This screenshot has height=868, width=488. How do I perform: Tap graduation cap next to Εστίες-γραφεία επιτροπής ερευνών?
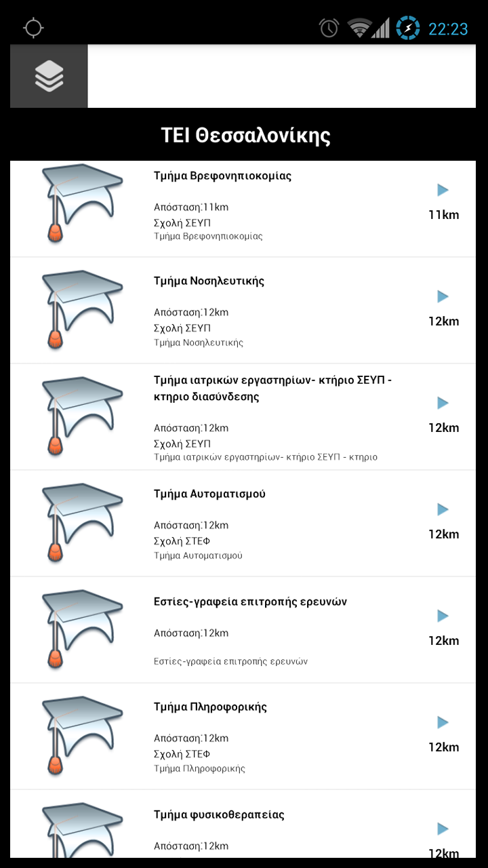[x=82, y=629]
